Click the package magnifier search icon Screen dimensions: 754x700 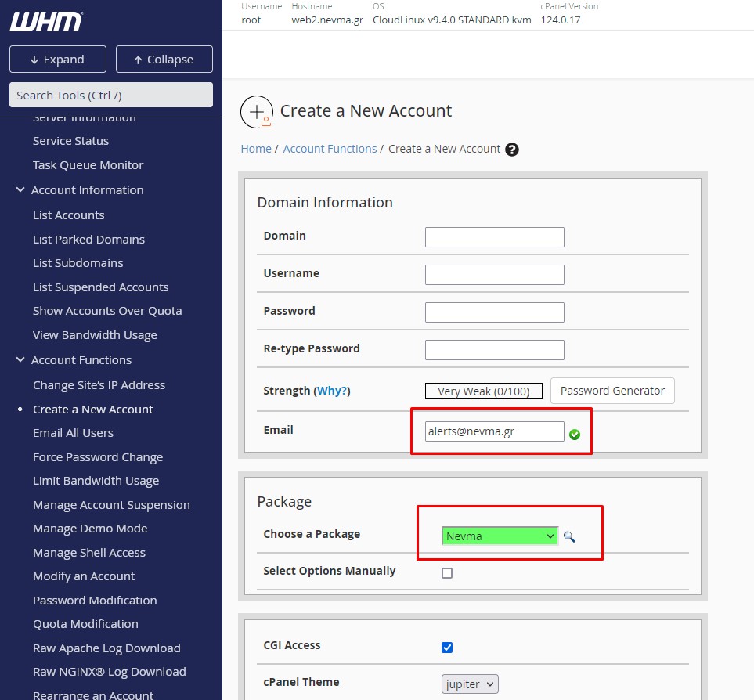569,536
